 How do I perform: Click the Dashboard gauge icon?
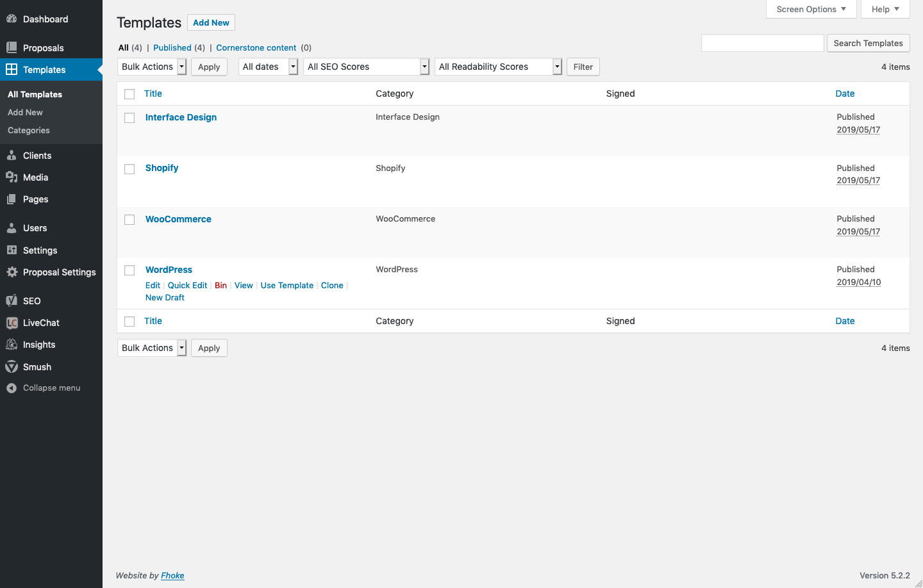pos(12,19)
